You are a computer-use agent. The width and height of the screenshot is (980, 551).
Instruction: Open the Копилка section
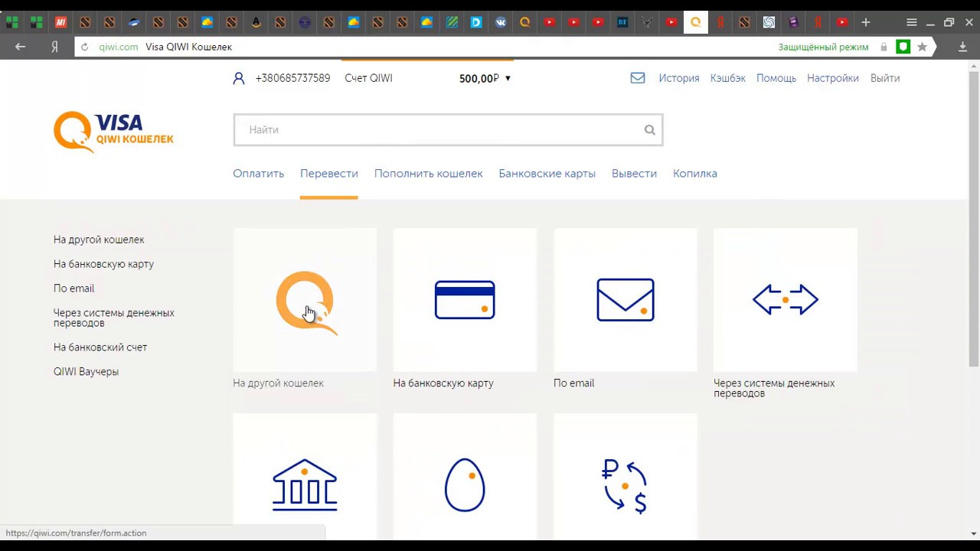695,174
